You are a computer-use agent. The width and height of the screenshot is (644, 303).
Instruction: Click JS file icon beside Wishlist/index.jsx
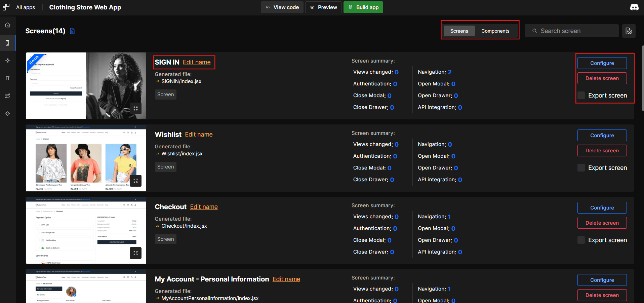(x=157, y=154)
